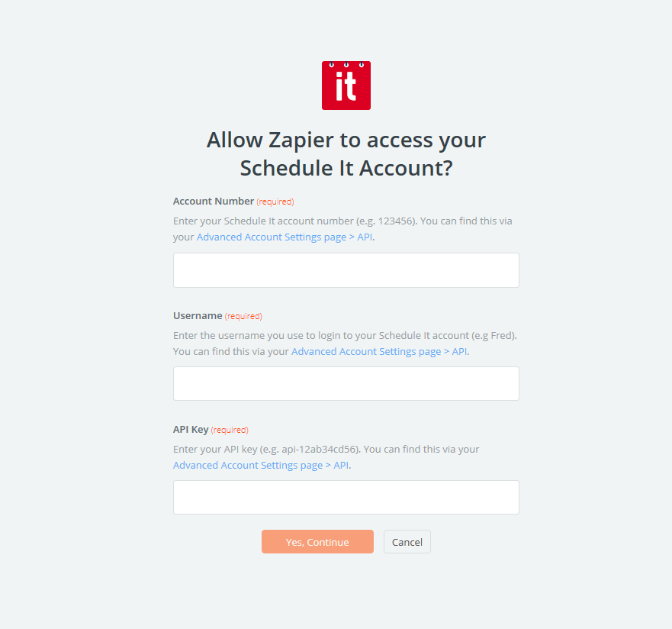The image size is (672, 629).
Task: Click the API key example api-12ab34cd56 text
Action: click(319, 450)
